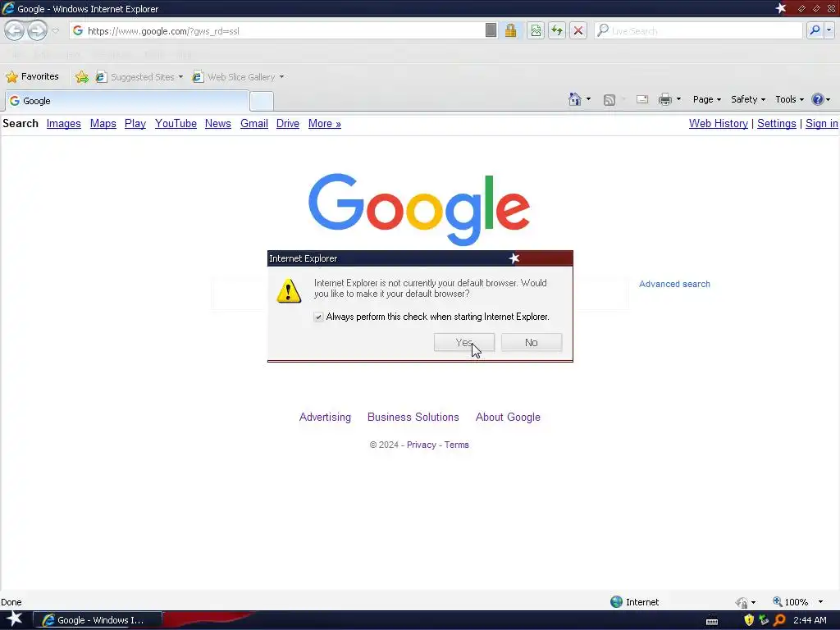This screenshot has height=630, width=840.
Task: Click No in the default browser dialog
Action: point(532,342)
